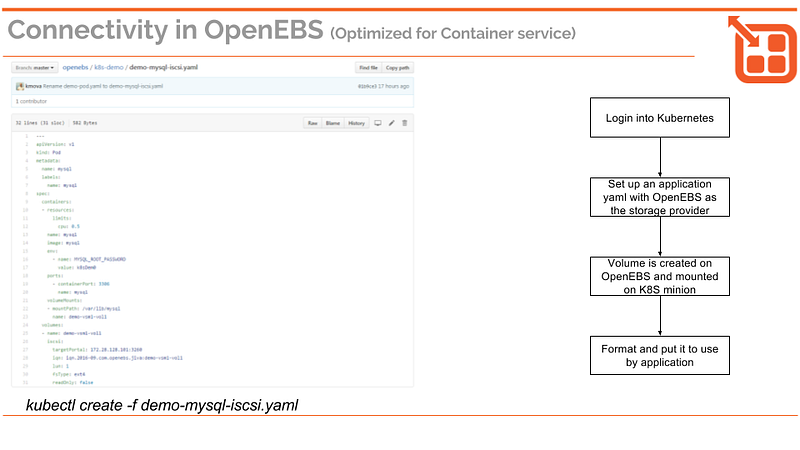Click code line cpu: 0.5
Screen dimensions: 800x450
(x=68, y=227)
